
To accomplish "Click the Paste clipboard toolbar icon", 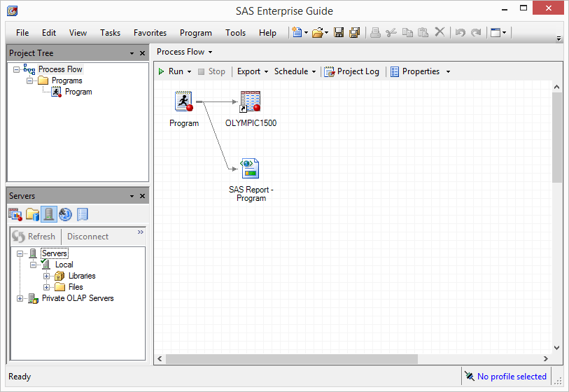I will coord(423,33).
